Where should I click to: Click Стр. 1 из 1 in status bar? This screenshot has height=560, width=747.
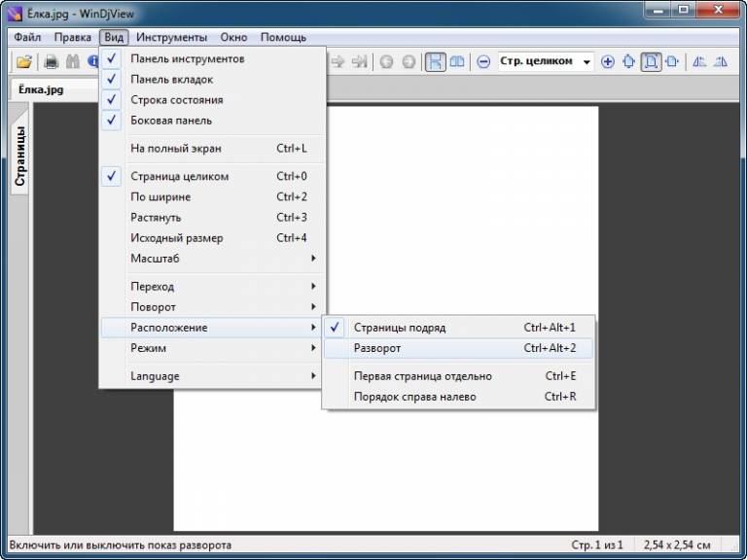[597, 544]
